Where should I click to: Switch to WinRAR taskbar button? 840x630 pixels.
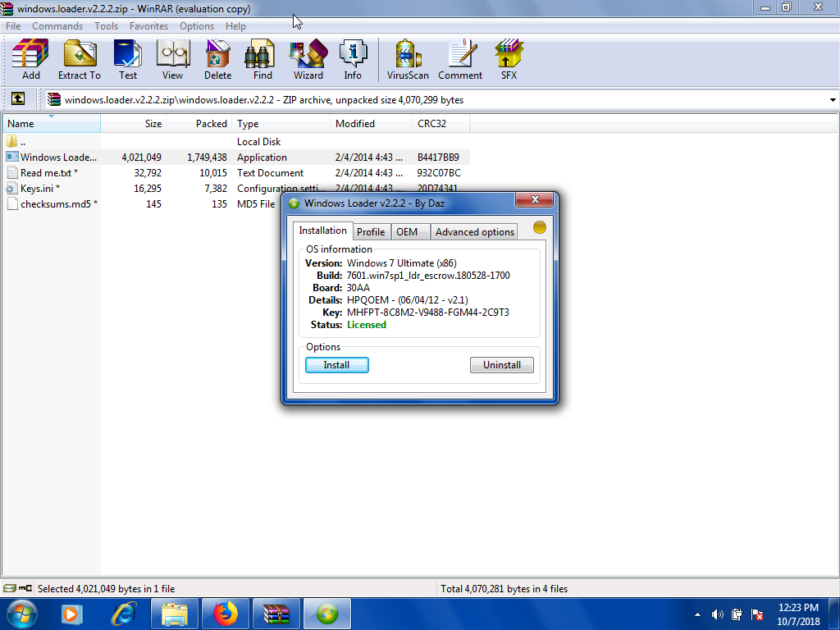276,614
